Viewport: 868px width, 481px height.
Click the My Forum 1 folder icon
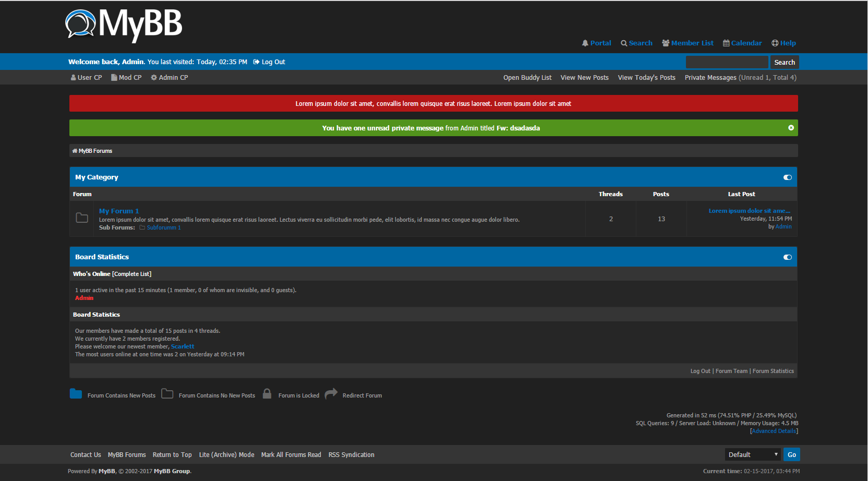pyautogui.click(x=82, y=218)
